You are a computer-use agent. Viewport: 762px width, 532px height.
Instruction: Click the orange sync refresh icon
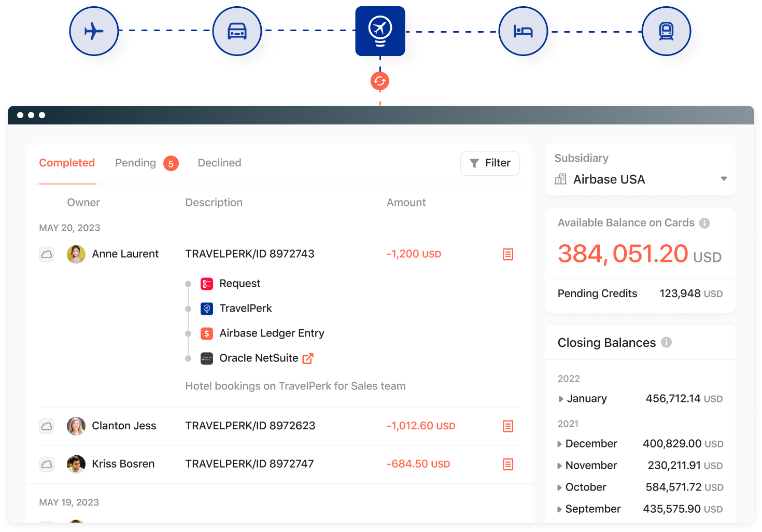380,81
